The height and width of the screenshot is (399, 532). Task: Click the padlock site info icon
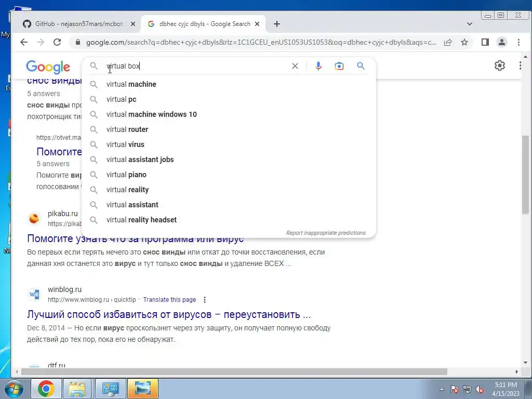(x=78, y=42)
